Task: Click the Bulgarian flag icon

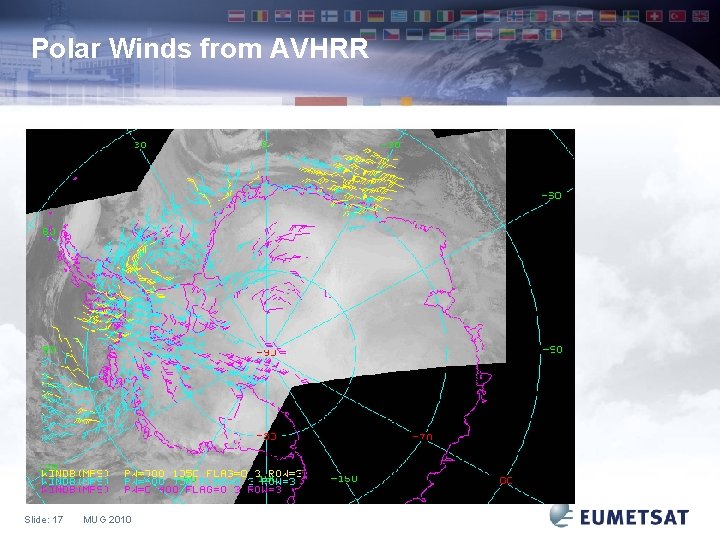Action: (x=368, y=34)
